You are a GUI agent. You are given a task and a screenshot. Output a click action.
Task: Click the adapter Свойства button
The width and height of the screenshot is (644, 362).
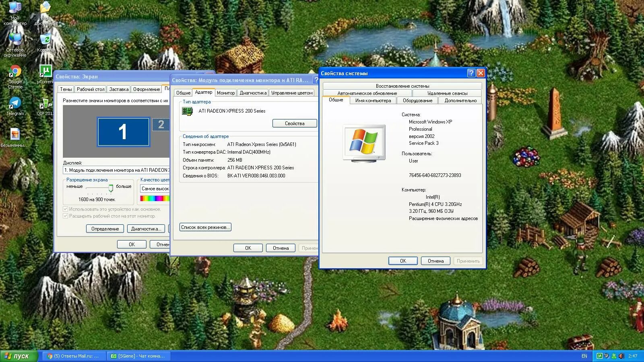click(295, 123)
